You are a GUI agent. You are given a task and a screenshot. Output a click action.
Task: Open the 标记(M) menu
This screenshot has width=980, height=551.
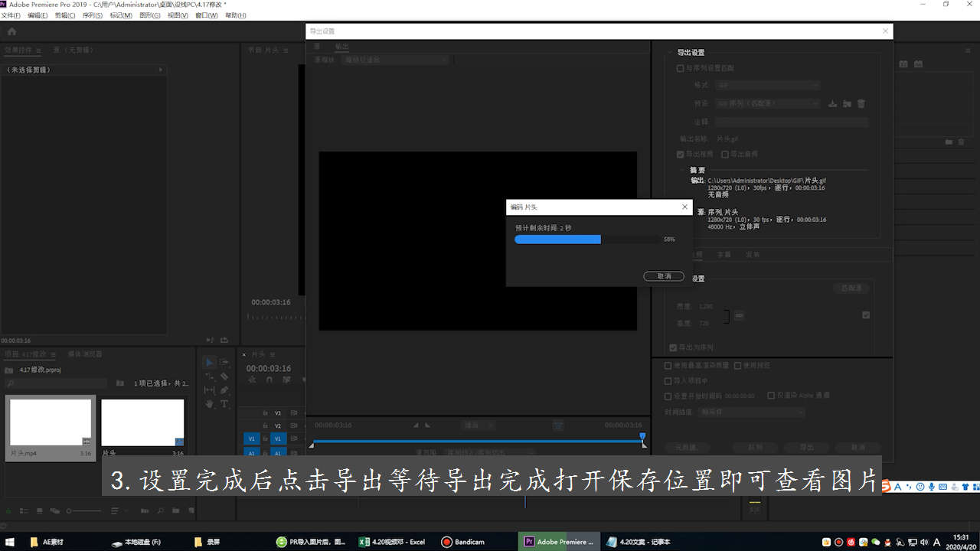point(120,15)
